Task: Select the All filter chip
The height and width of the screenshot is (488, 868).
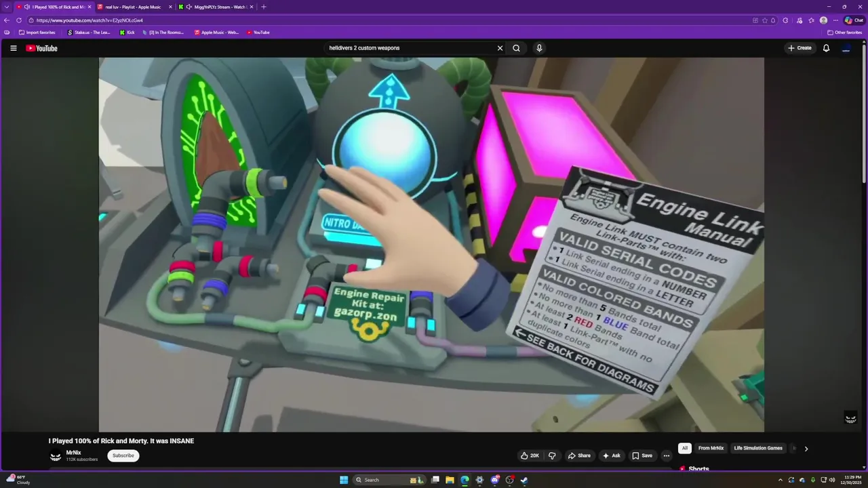Action: 684,448
